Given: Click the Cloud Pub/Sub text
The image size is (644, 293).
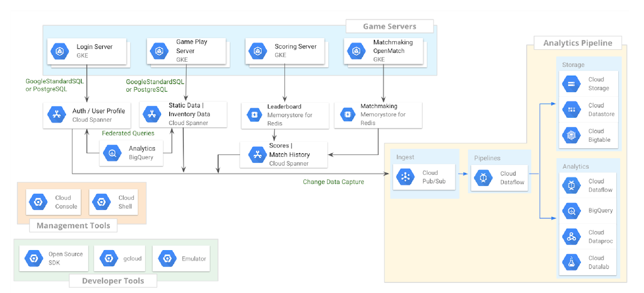Looking at the screenshot, I should coord(434,177).
